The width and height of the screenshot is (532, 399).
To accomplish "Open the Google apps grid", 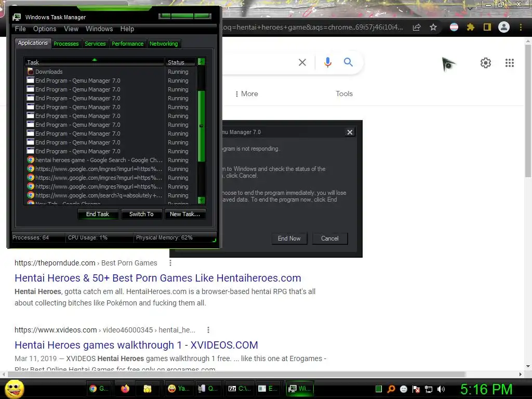I will point(510,63).
